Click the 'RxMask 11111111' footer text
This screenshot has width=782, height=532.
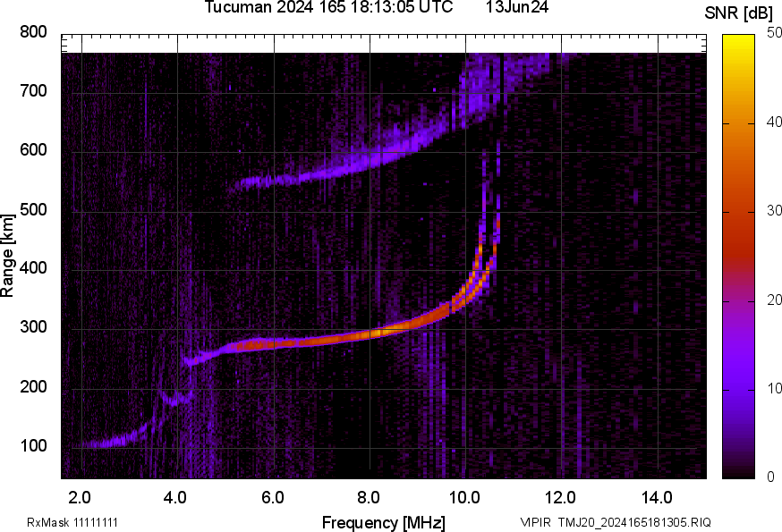pyautogui.click(x=72, y=522)
